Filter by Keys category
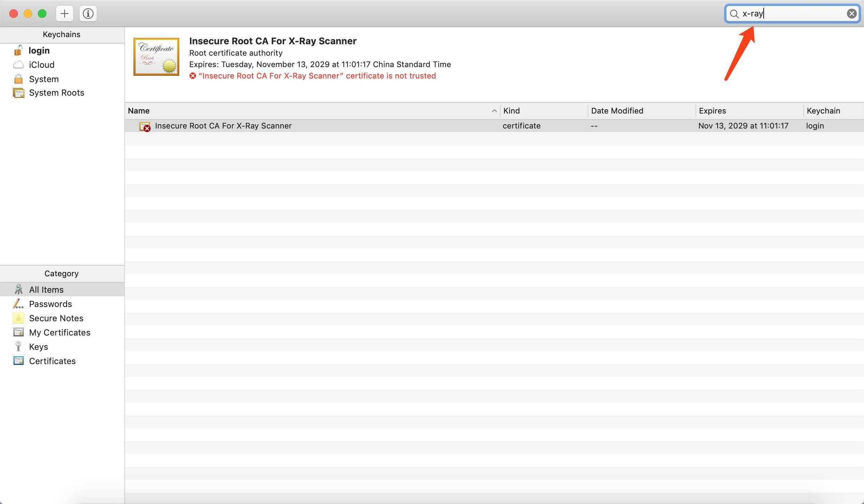The image size is (864, 504). (38, 347)
